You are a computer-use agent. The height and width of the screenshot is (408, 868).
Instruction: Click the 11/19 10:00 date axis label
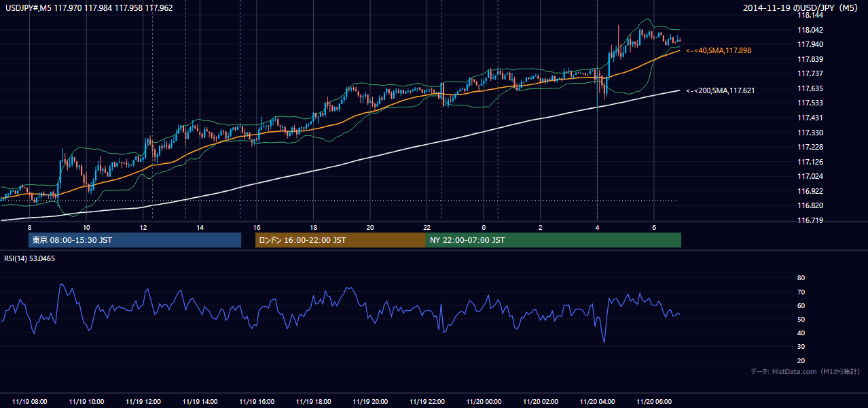(86, 402)
